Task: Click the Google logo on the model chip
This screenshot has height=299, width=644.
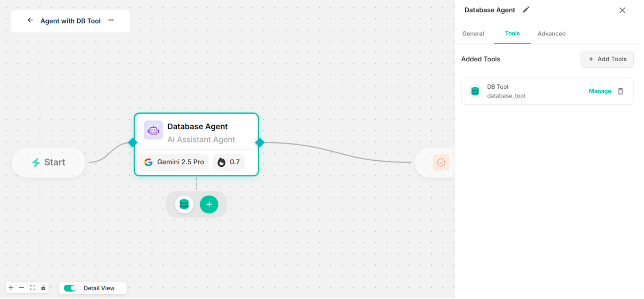Action: coord(149,163)
